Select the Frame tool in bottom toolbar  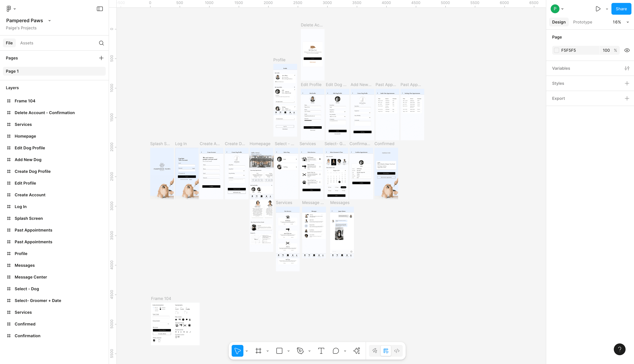[258, 351]
